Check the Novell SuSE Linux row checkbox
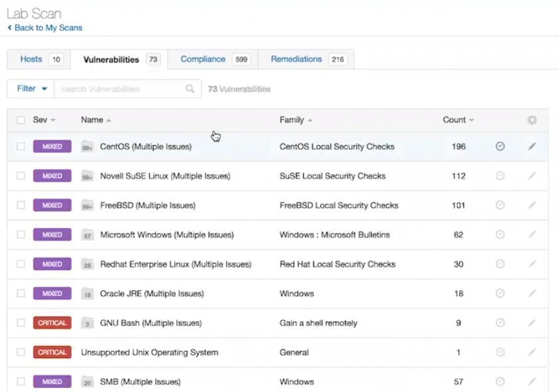The height and width of the screenshot is (392, 559). tap(21, 176)
